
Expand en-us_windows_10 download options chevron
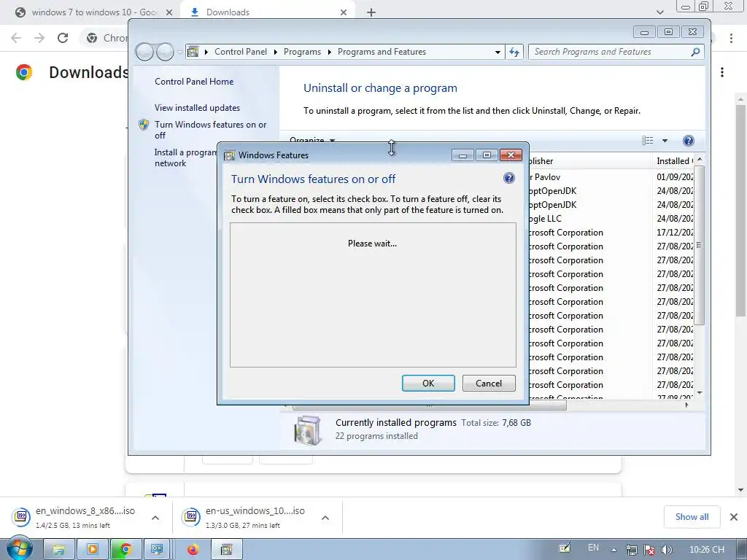pos(325,518)
